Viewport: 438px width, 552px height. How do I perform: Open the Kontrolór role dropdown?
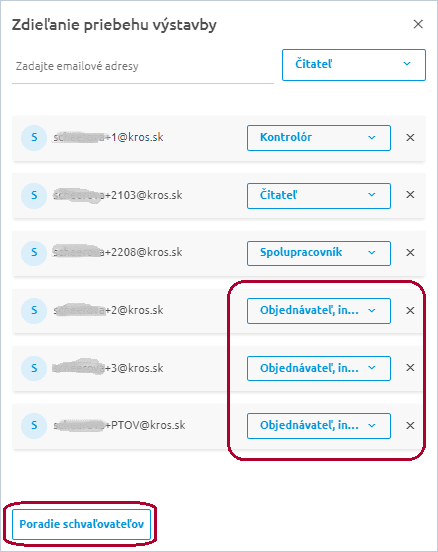319,138
